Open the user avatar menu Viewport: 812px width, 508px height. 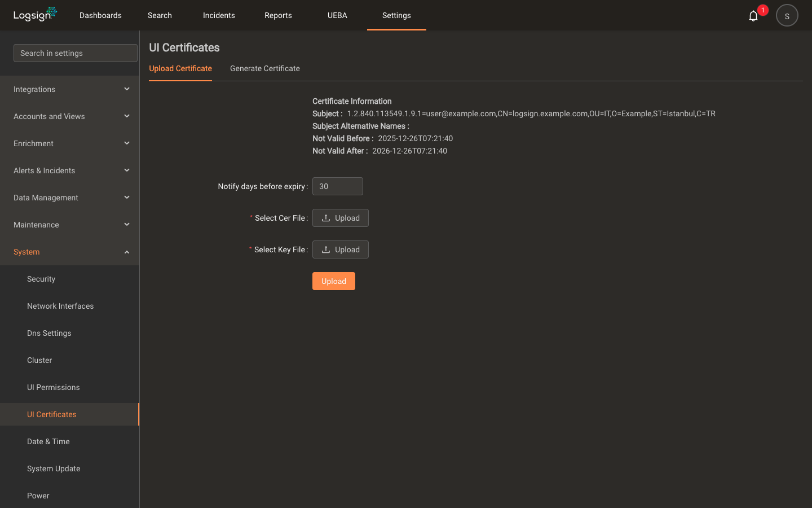click(787, 15)
